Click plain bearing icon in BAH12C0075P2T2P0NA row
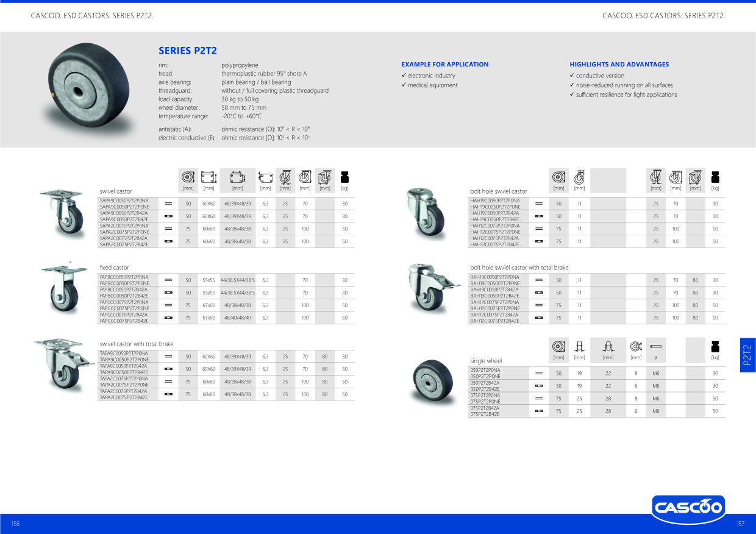 click(539, 305)
